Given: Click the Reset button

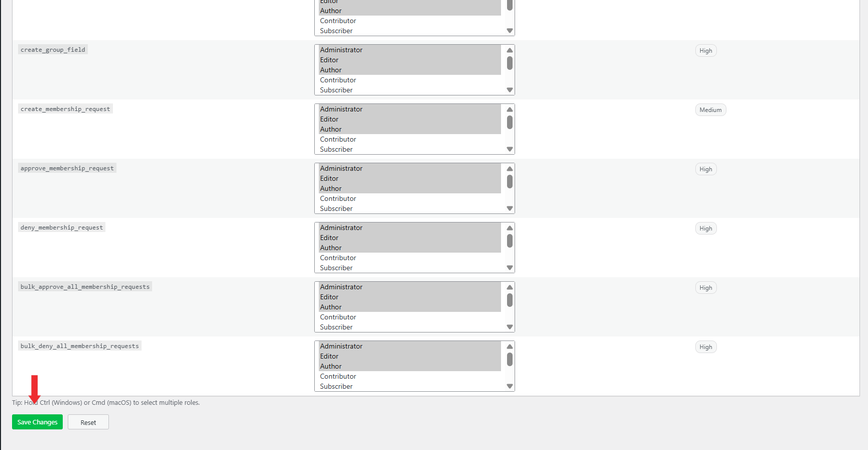Looking at the screenshot, I should point(88,422).
